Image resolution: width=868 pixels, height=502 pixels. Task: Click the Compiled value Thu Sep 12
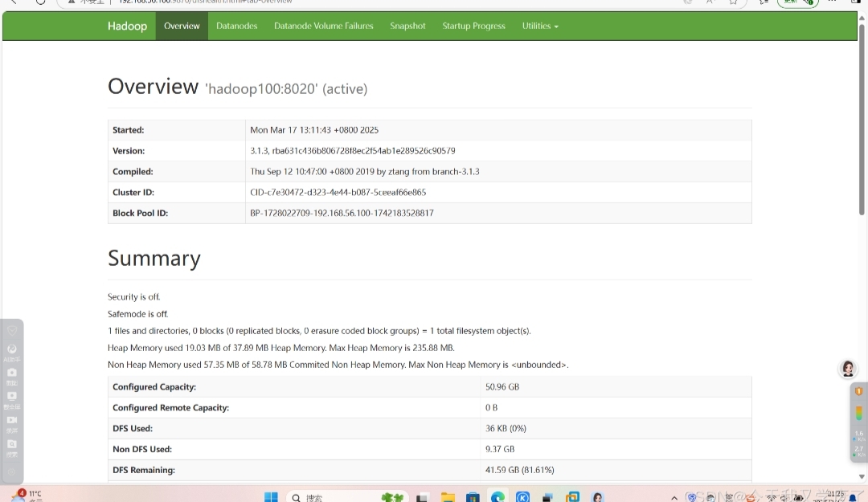click(x=365, y=172)
